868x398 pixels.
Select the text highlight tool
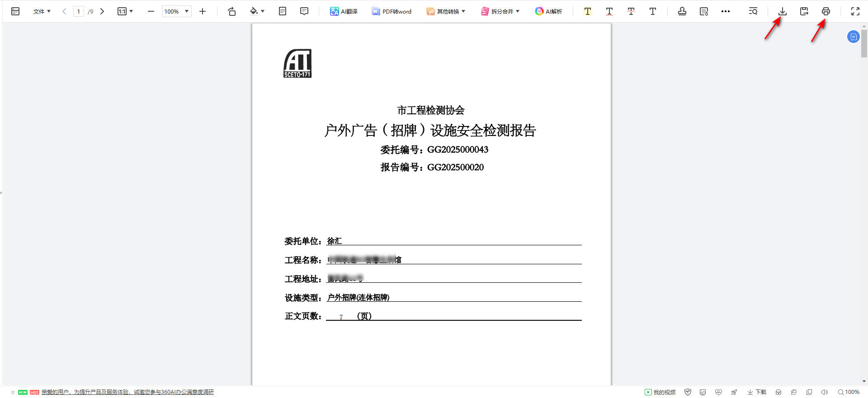pyautogui.click(x=587, y=11)
